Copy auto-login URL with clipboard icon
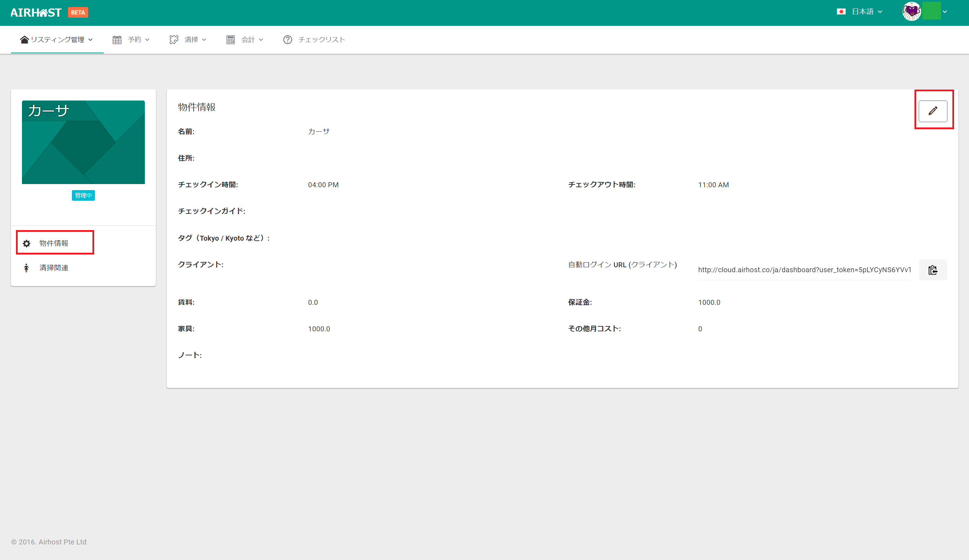The image size is (969, 560). [x=933, y=270]
